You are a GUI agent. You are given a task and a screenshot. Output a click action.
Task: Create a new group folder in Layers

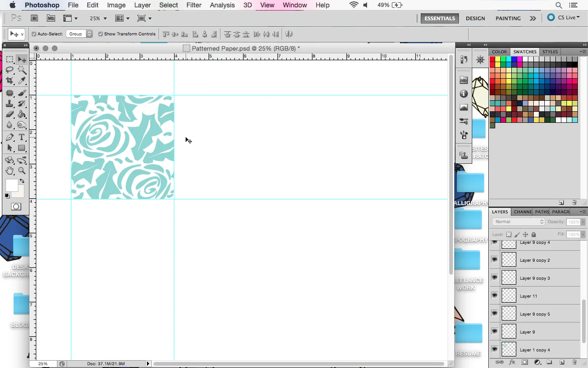549,362
